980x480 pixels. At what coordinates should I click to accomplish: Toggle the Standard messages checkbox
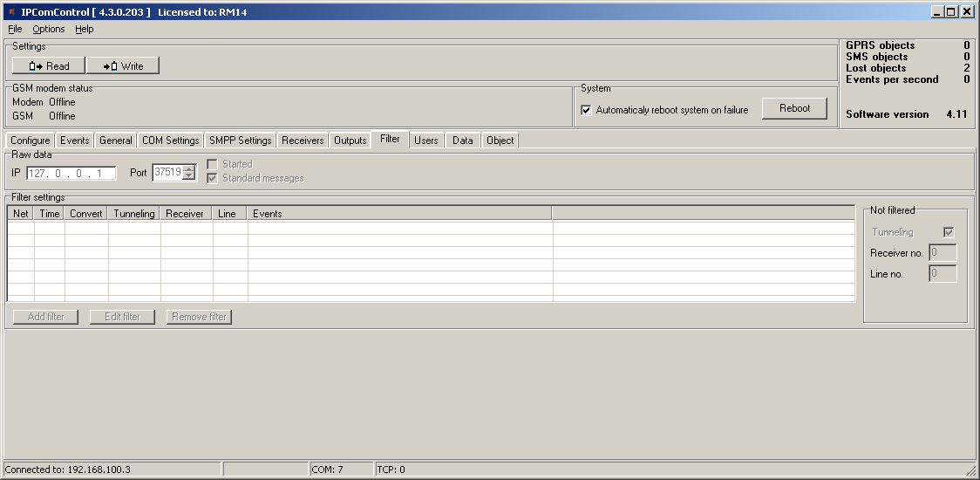[212, 178]
